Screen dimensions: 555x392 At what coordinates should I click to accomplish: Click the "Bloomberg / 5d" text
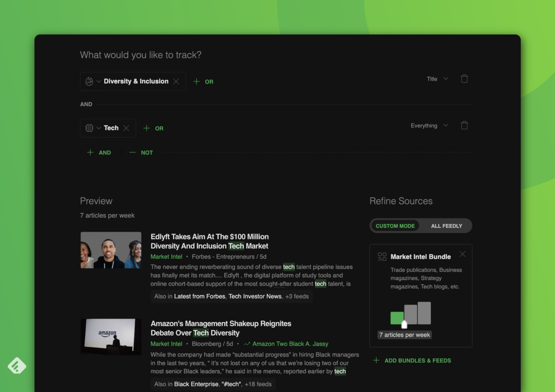click(212, 344)
